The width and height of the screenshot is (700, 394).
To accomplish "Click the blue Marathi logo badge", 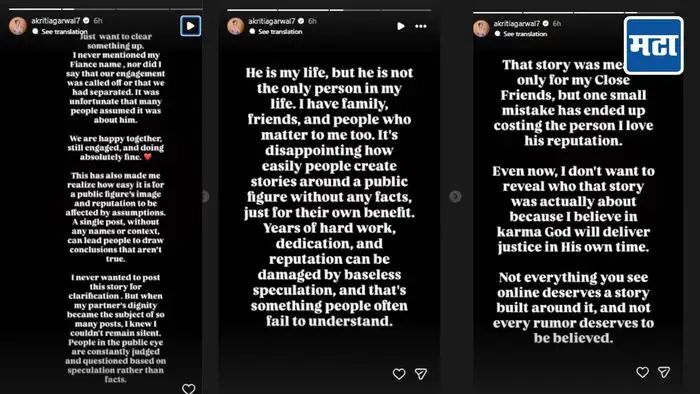I will (654, 46).
